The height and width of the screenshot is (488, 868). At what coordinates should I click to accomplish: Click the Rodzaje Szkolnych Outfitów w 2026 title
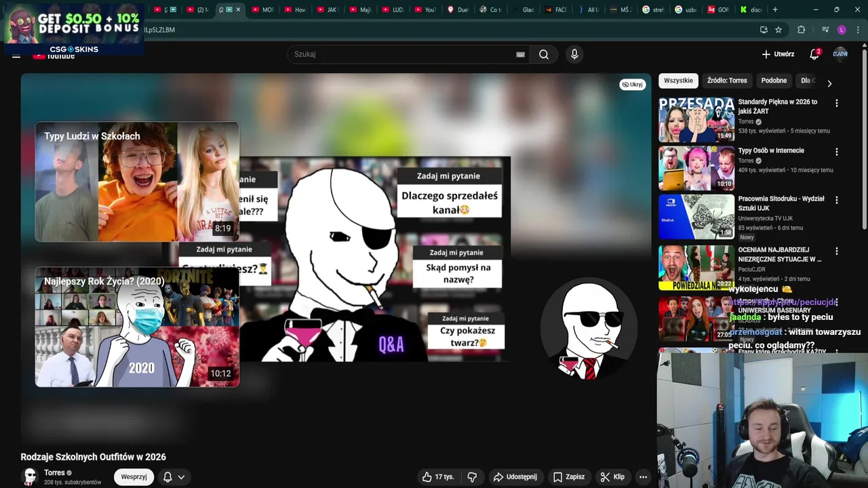pyautogui.click(x=93, y=457)
